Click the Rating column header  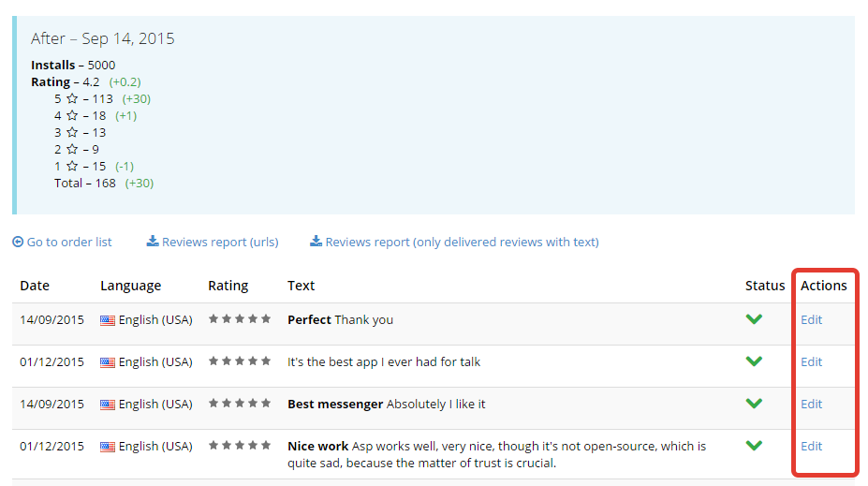tap(228, 286)
